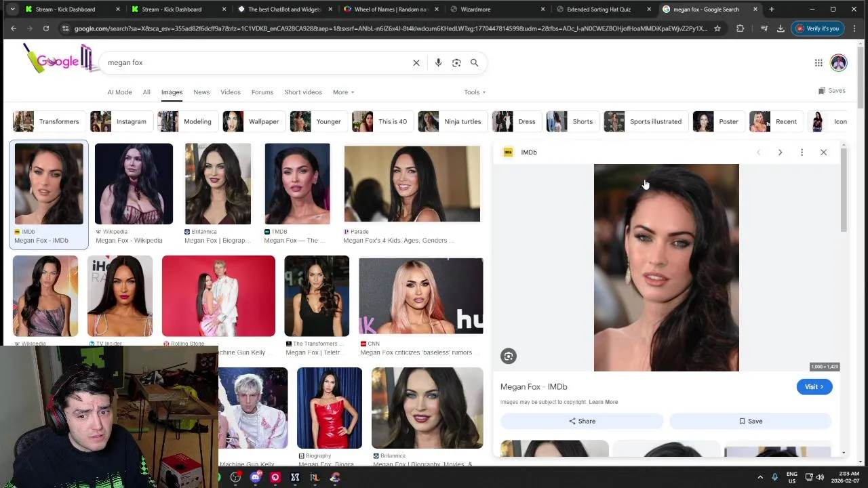Click the Visit button in preview panel
868x488 pixels.
point(814,386)
